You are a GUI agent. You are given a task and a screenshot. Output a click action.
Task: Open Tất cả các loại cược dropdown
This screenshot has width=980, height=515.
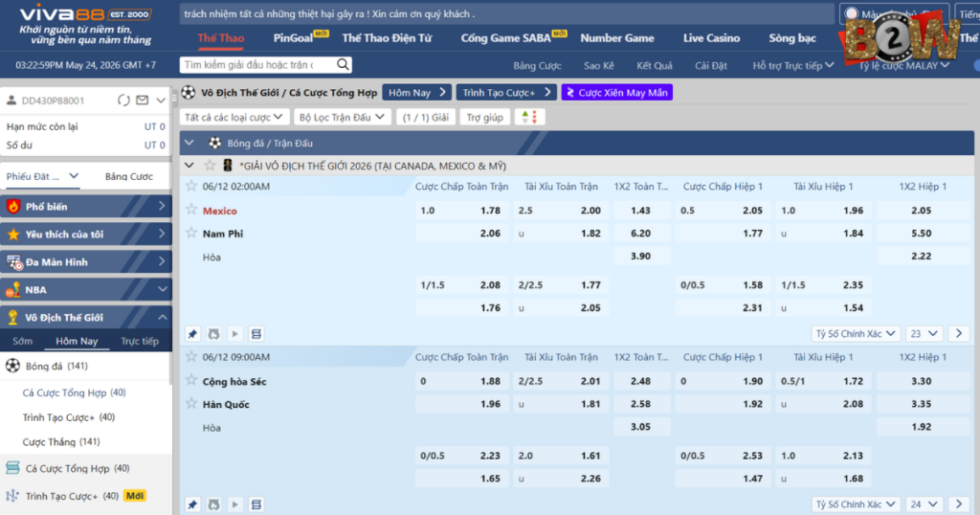coord(234,117)
